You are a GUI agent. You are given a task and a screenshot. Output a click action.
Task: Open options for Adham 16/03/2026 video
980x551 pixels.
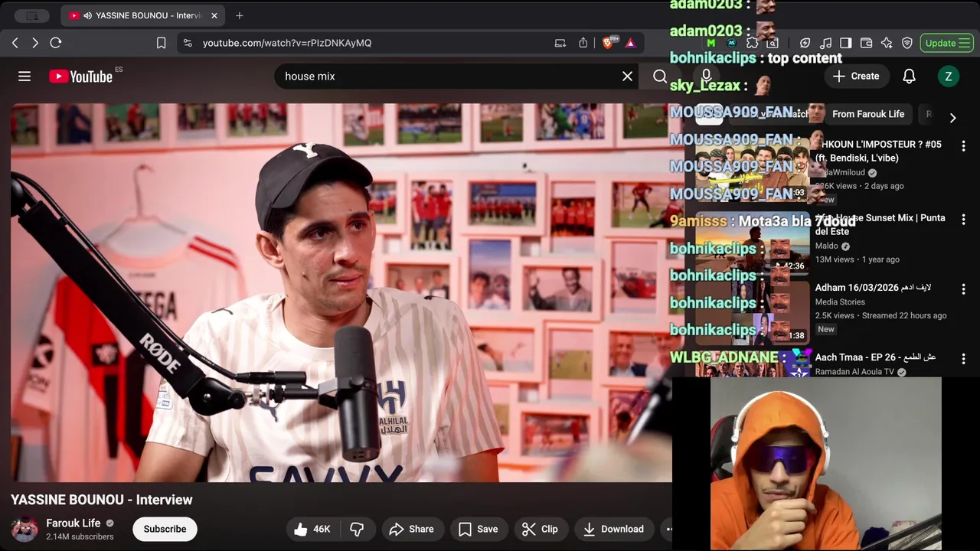pos(963,289)
